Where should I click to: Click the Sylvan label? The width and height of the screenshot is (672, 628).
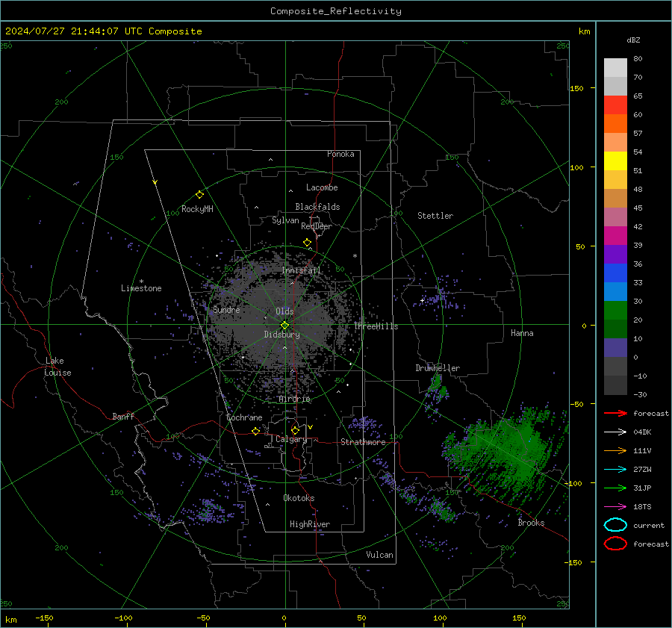[285, 220]
